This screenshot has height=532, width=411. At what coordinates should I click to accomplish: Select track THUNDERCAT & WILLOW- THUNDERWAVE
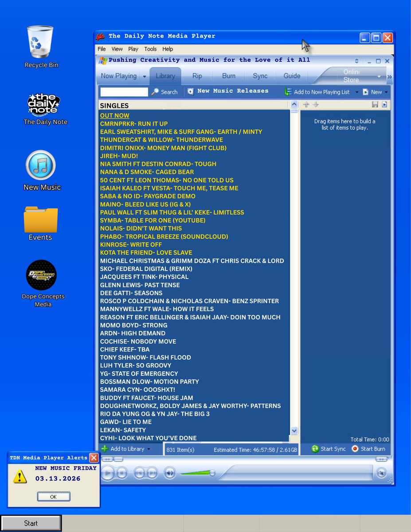tap(161, 140)
